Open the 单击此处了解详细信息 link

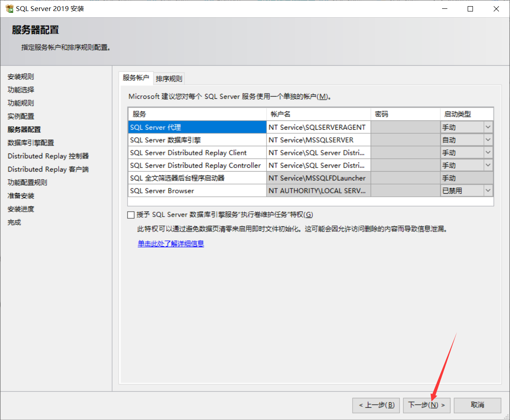(x=171, y=244)
